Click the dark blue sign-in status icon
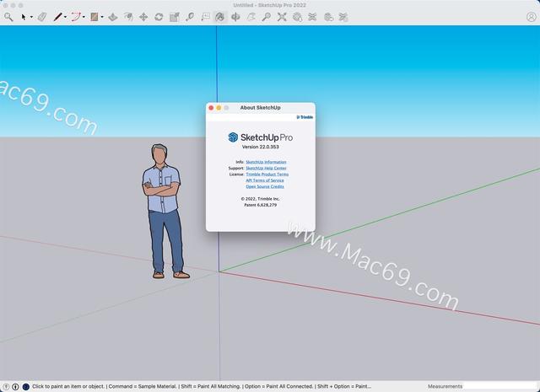This screenshot has width=540, height=392. pyautogui.click(x=26, y=386)
